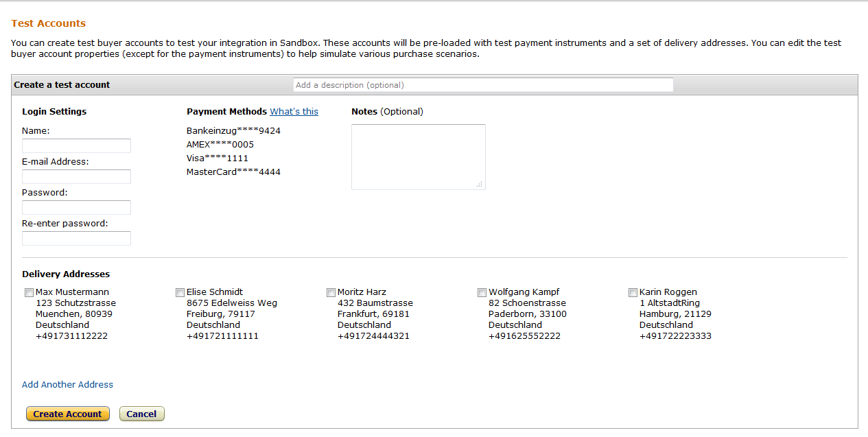
Task: Select the Password field
Action: pyautogui.click(x=76, y=207)
